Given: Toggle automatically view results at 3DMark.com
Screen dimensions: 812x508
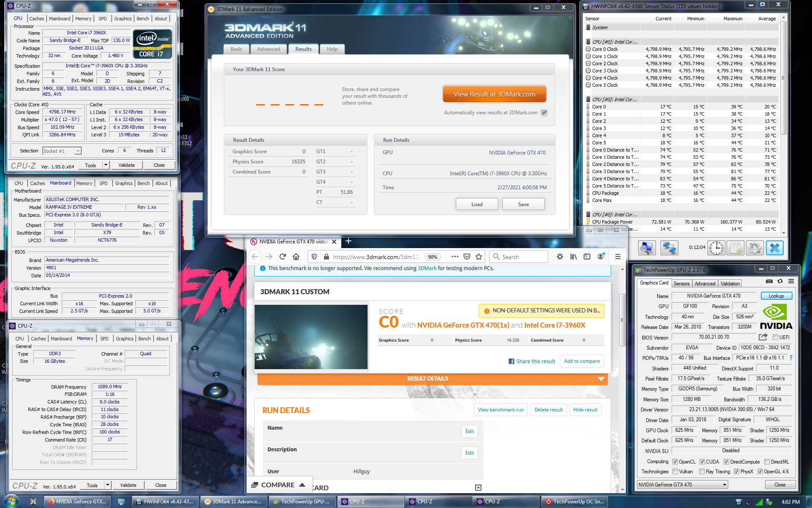Looking at the screenshot, I should point(544,113).
